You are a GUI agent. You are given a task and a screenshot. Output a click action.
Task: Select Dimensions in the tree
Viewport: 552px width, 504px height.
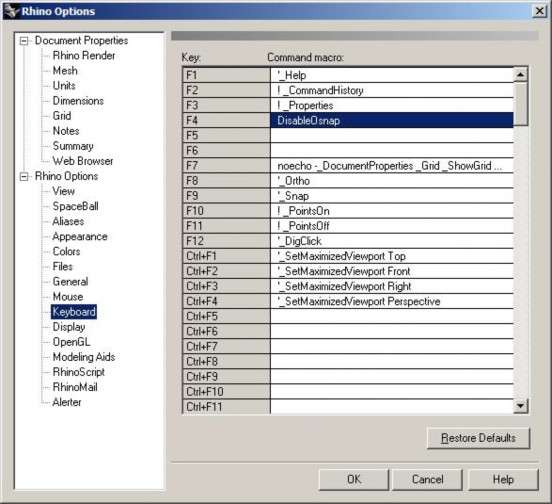[x=78, y=101]
